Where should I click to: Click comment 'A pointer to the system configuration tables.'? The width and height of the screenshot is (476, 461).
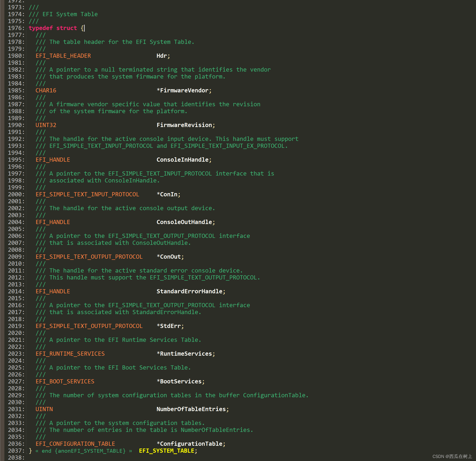click(127, 423)
